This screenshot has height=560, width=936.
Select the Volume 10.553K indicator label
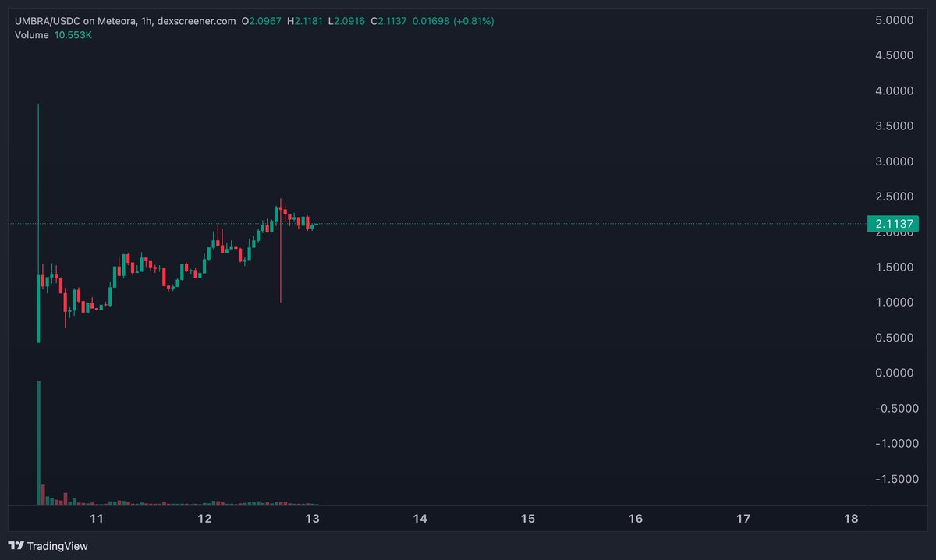[51, 34]
